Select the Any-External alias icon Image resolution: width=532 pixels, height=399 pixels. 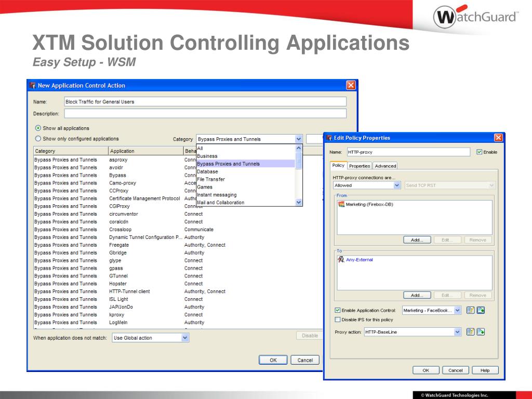341,260
